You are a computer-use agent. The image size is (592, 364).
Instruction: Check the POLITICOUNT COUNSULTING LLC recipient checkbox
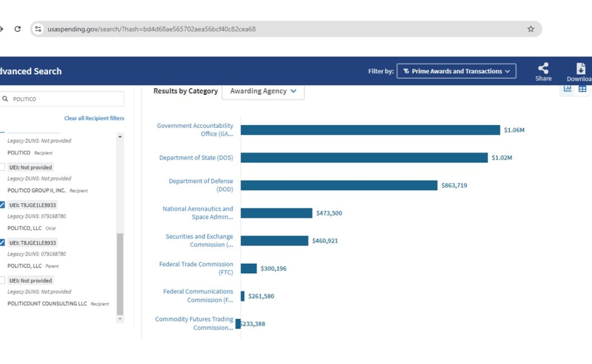tap(2, 280)
